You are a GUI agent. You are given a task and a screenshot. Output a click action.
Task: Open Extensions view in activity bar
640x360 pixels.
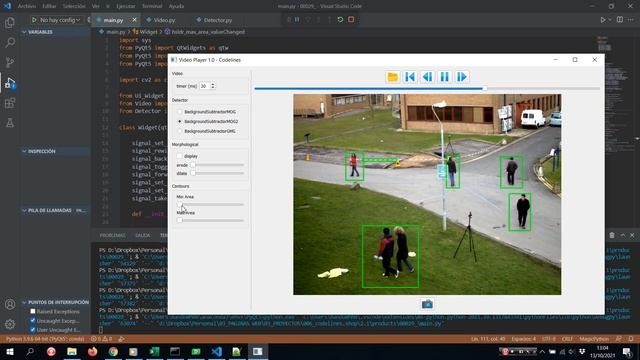click(10, 102)
